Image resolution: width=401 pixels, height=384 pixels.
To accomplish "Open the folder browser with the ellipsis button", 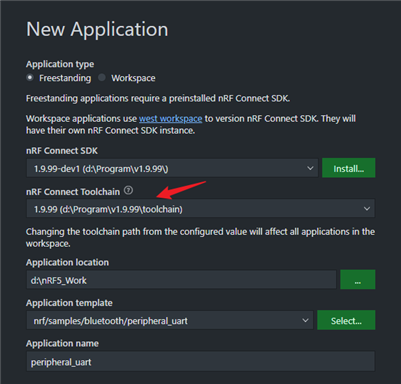I will 358,279.
